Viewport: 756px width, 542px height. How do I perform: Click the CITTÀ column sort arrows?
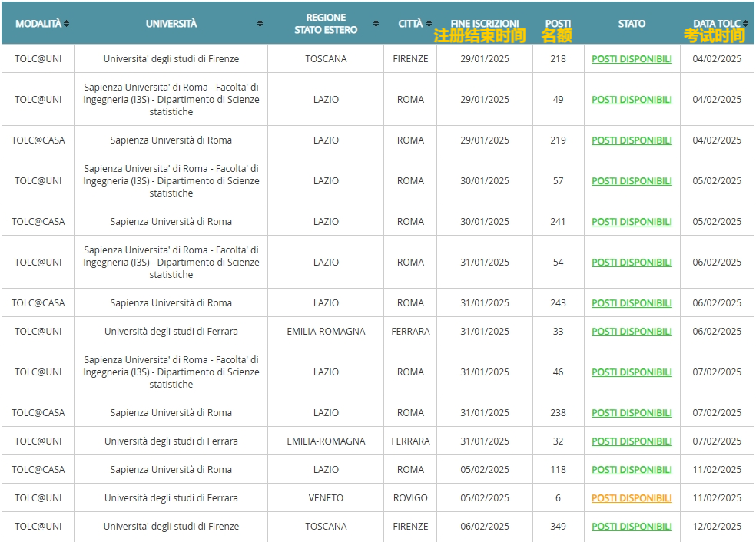click(x=429, y=24)
